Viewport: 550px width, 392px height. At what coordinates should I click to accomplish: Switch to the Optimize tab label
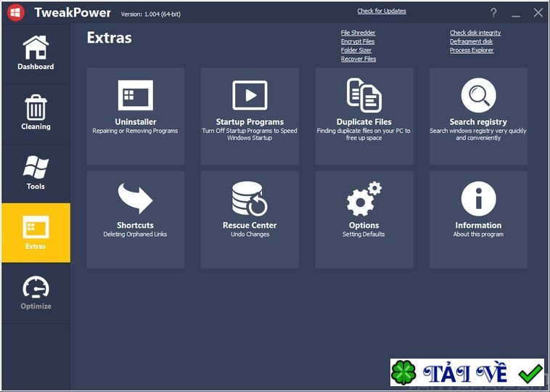36,306
